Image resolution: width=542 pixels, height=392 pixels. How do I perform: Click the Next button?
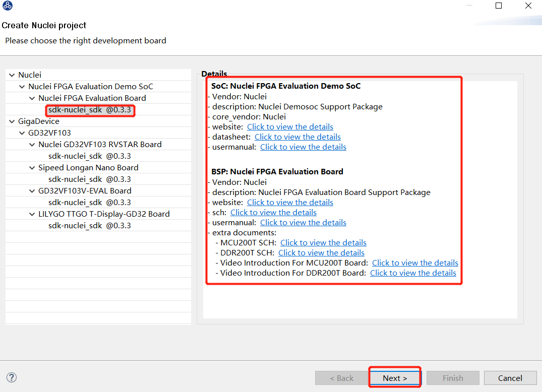395,378
